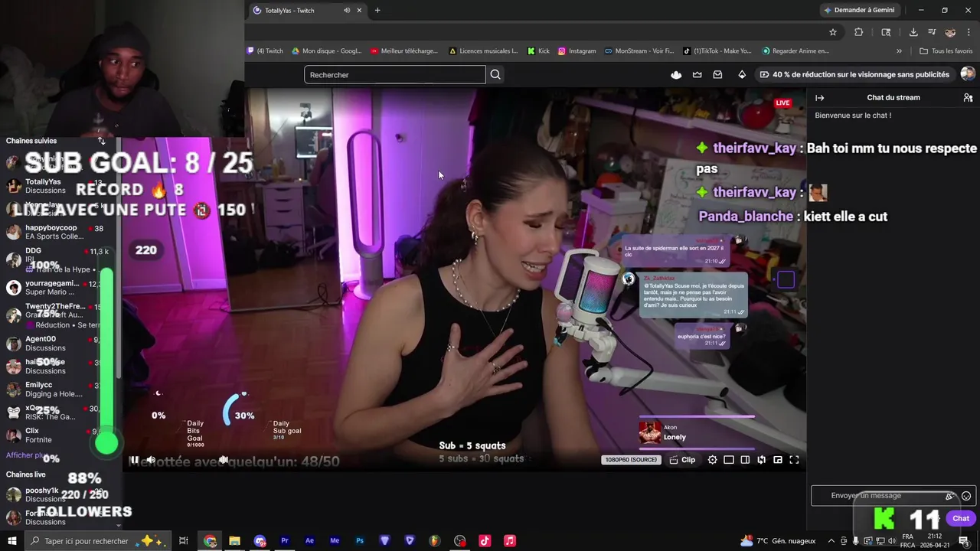
Task: Bookmark this page with the star icon
Action: coord(833,32)
